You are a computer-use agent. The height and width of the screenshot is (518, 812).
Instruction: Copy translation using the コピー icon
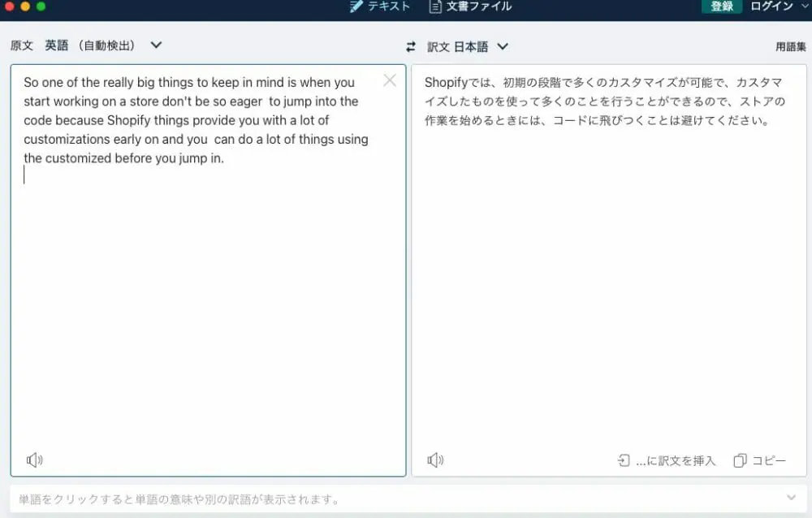(x=740, y=460)
